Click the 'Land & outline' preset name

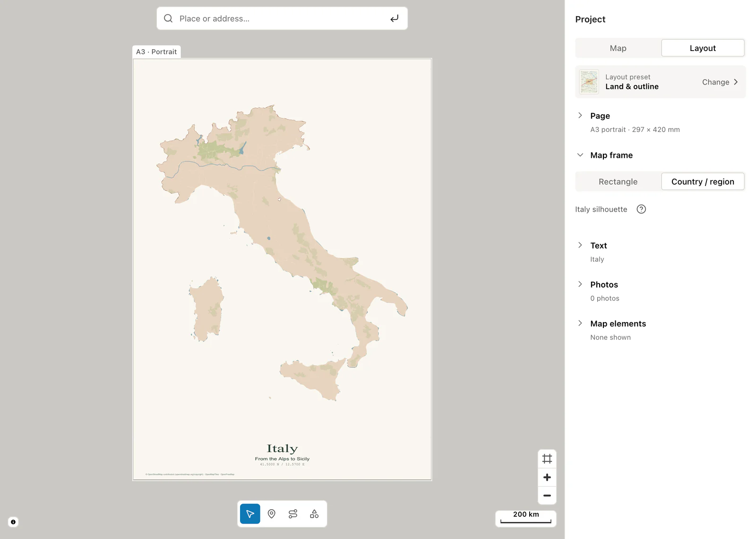click(x=632, y=86)
